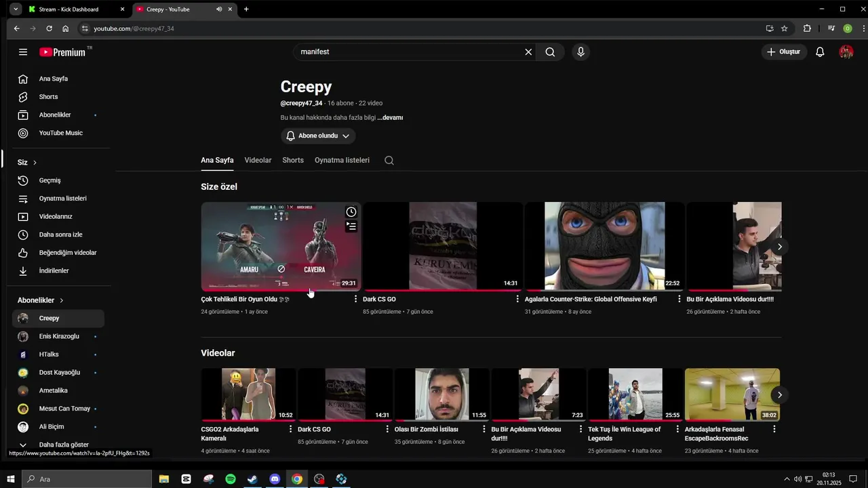Open options for Çok Tehlikeli Bir Oyun Oldu

(355, 299)
